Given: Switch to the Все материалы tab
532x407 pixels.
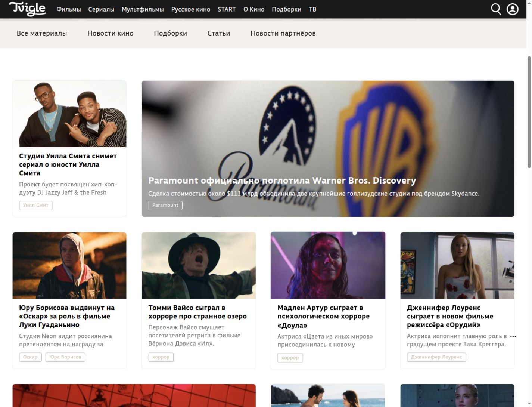Looking at the screenshot, I should click(42, 33).
